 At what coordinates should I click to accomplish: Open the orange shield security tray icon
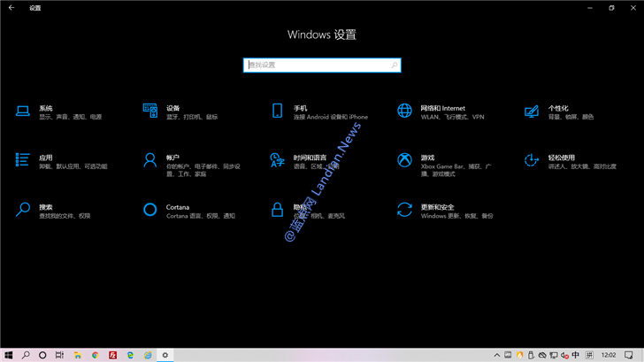click(x=519, y=355)
